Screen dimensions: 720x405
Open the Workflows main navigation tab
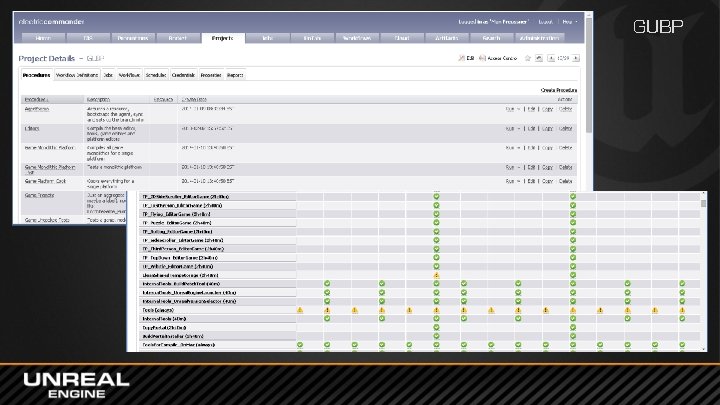pyautogui.click(x=357, y=38)
